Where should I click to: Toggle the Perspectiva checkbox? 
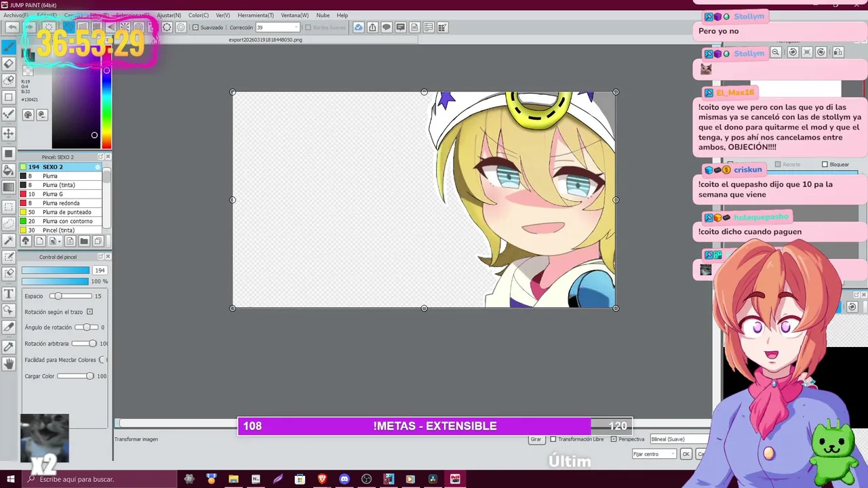[614, 439]
